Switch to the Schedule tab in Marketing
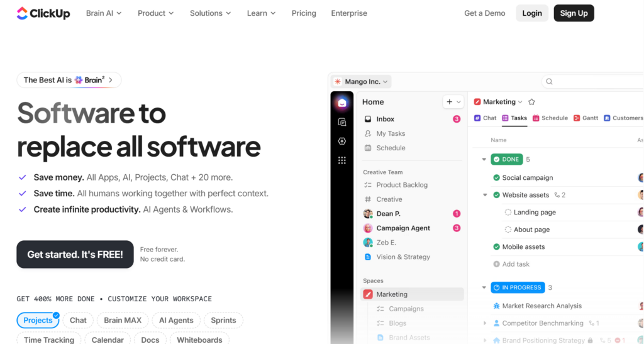The height and width of the screenshot is (344, 644). 550,118
